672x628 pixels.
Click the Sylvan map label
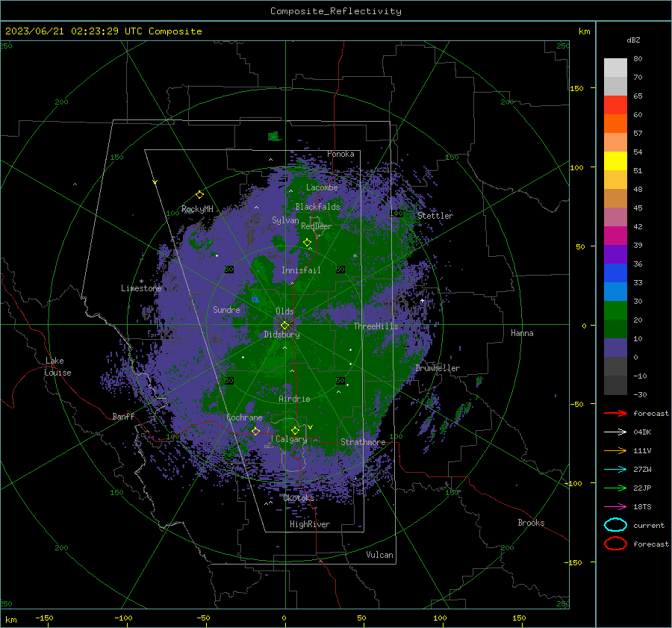click(x=285, y=220)
